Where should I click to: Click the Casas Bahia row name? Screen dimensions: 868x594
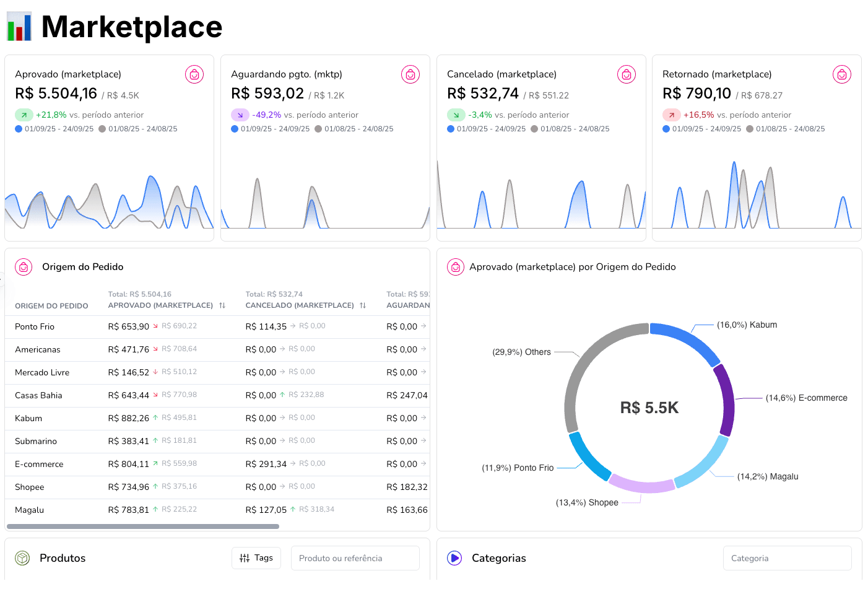point(38,395)
